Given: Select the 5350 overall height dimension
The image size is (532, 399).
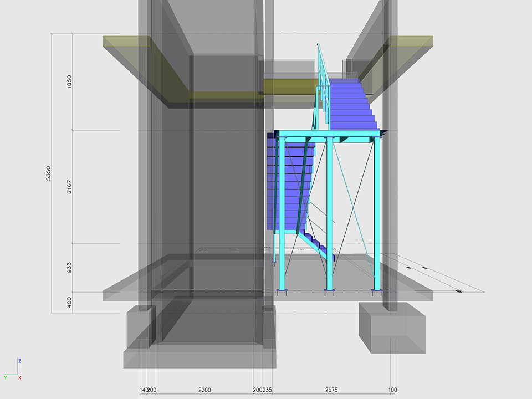Looking at the screenshot, I should click(48, 173).
